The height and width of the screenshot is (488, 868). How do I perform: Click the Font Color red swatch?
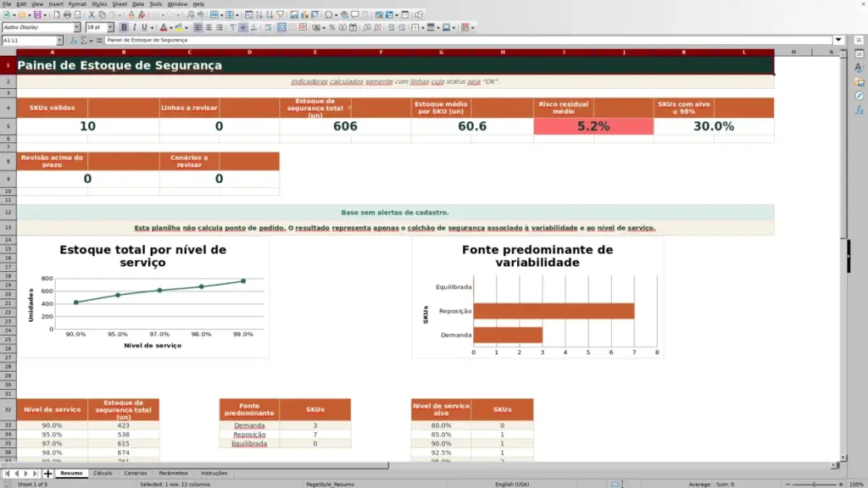[x=164, y=28]
